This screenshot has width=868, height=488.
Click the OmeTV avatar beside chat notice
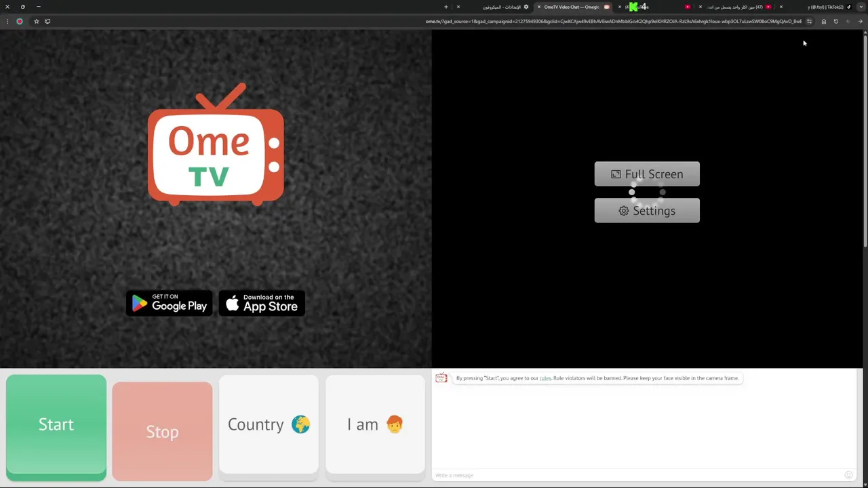(441, 378)
